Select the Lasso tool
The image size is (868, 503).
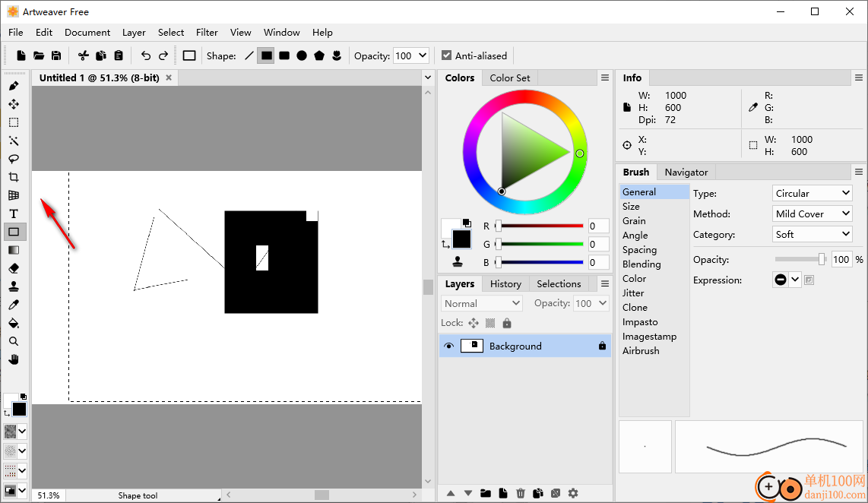coord(14,159)
